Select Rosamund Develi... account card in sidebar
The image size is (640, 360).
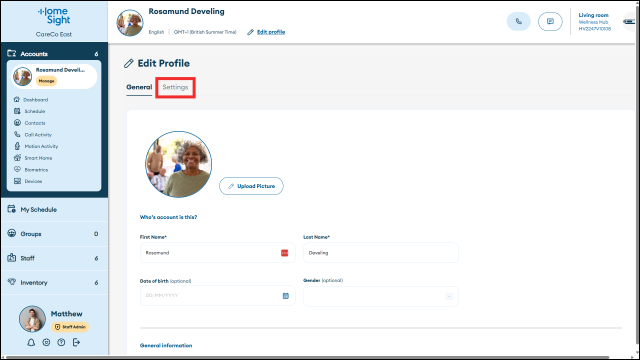(54, 76)
